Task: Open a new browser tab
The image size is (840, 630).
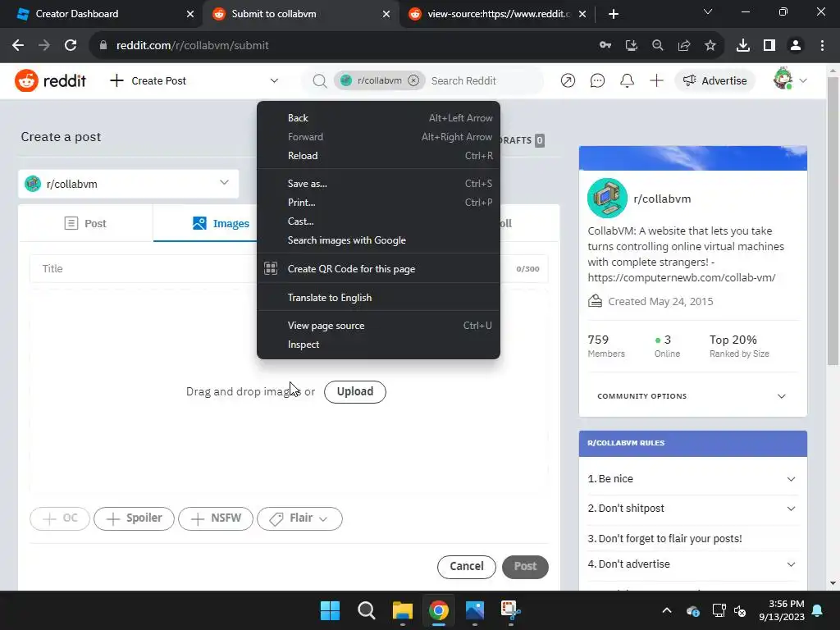Action: click(x=614, y=14)
